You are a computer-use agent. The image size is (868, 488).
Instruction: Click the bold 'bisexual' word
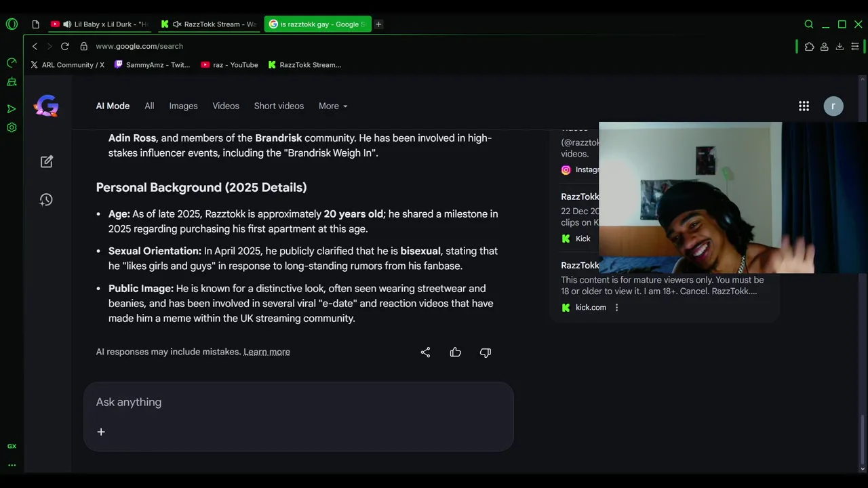pyautogui.click(x=420, y=251)
